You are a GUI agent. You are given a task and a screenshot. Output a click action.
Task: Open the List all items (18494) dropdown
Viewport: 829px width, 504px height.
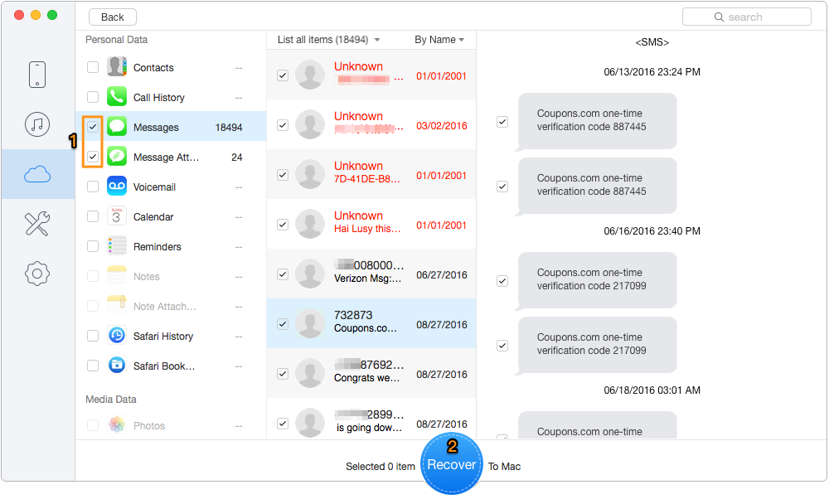tap(328, 40)
